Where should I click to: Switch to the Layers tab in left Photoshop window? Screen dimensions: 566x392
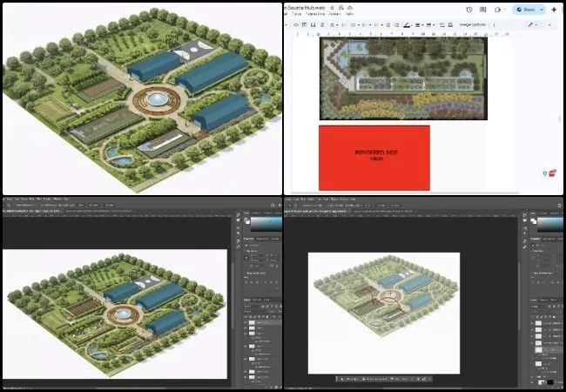[247, 300]
